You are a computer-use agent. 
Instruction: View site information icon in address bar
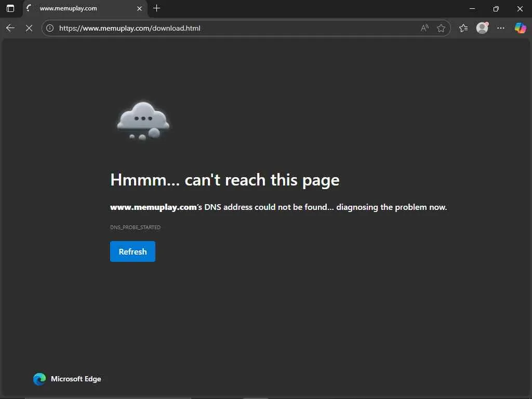click(50, 28)
